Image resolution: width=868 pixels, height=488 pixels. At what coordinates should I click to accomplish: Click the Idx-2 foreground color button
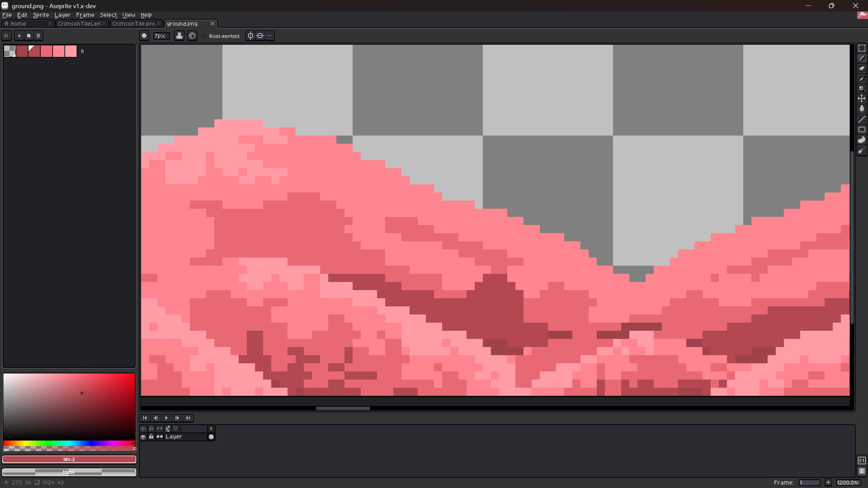(x=69, y=459)
